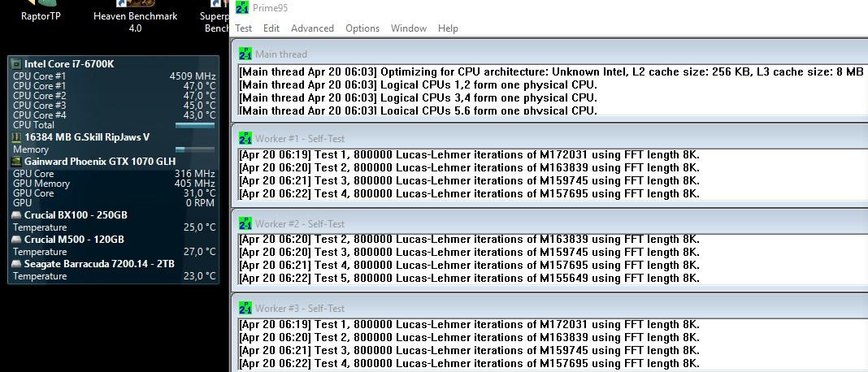Click Worker #3 Test 3 M159745 log line

[470, 350]
